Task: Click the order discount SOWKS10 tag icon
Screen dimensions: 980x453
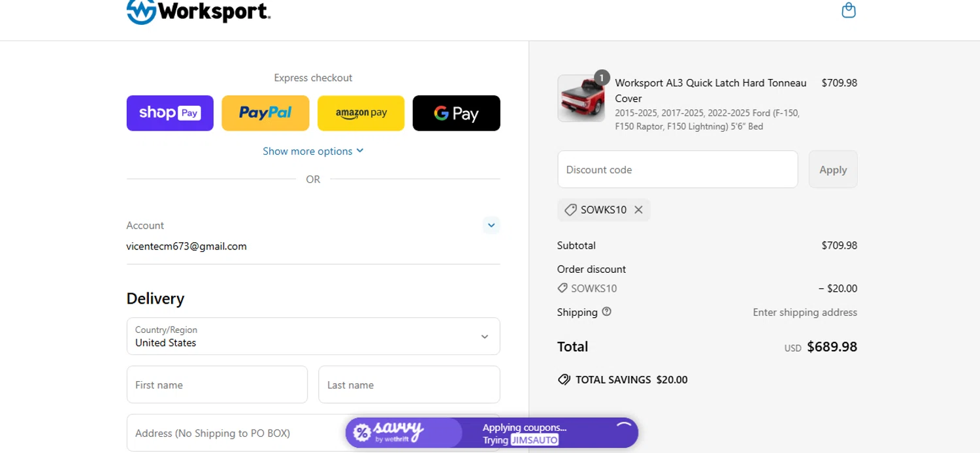Action: [x=563, y=288]
